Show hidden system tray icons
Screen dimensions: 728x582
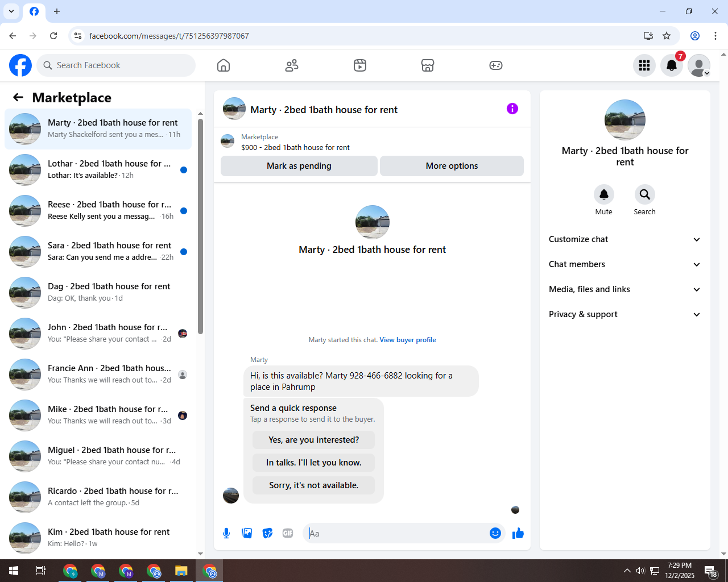tap(627, 571)
